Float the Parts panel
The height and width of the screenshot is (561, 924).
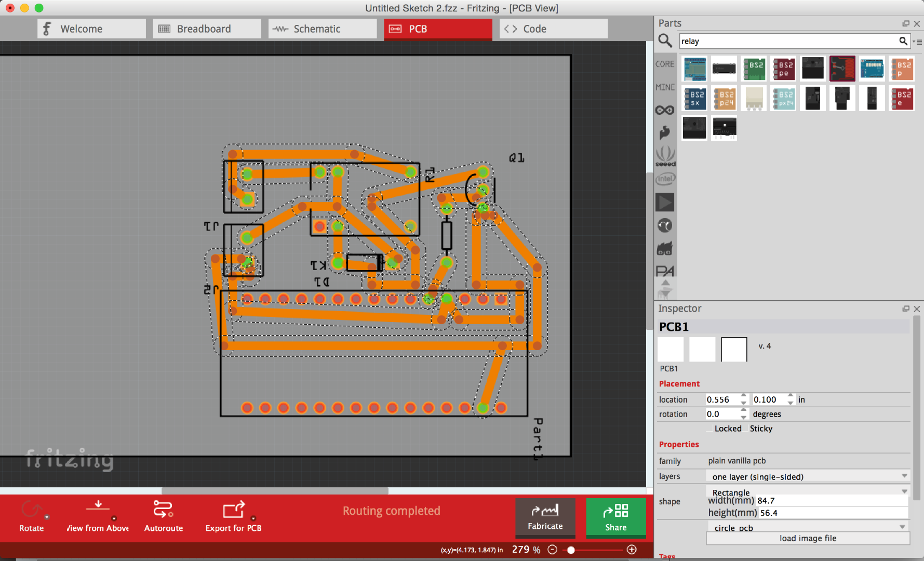(x=906, y=23)
